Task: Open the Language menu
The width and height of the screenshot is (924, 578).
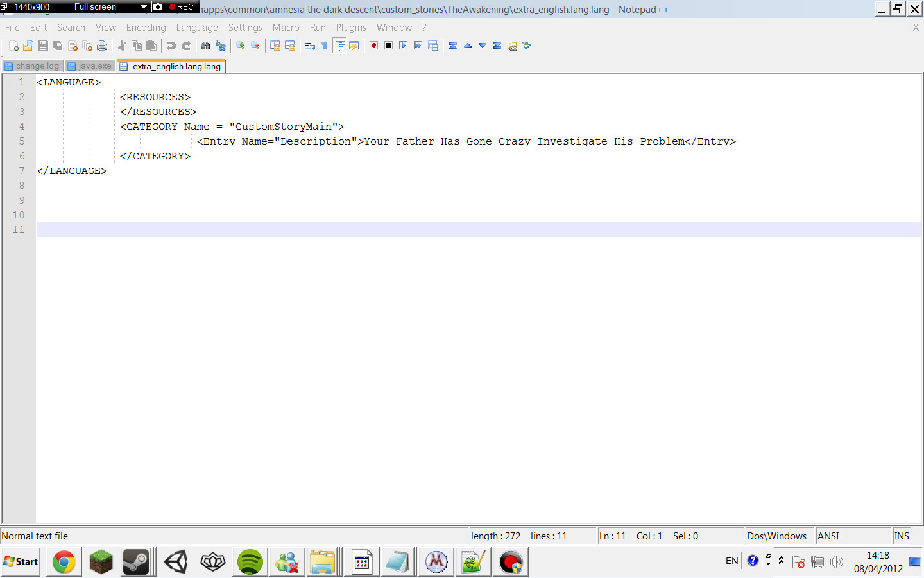Action: 197,28
